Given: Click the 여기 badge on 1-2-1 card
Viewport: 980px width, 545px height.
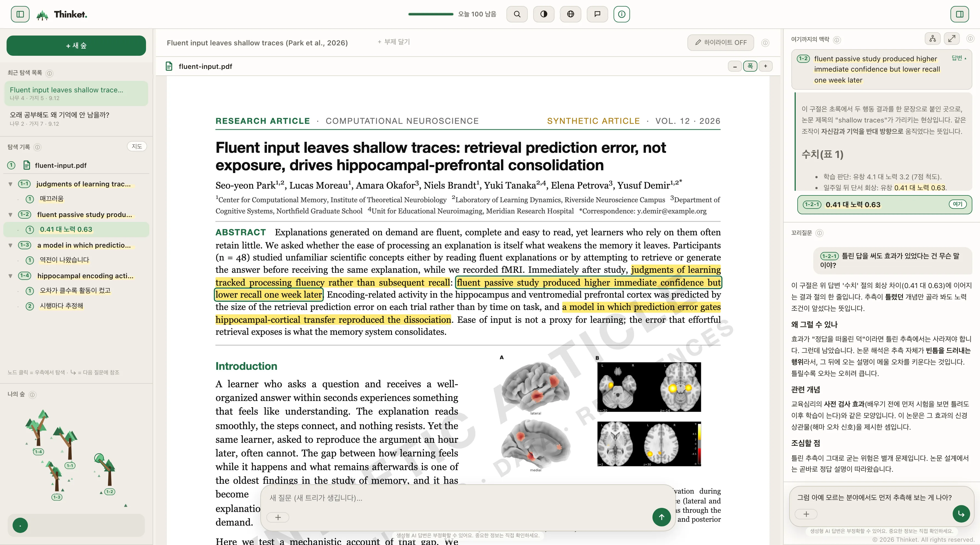Looking at the screenshot, I should click(958, 204).
